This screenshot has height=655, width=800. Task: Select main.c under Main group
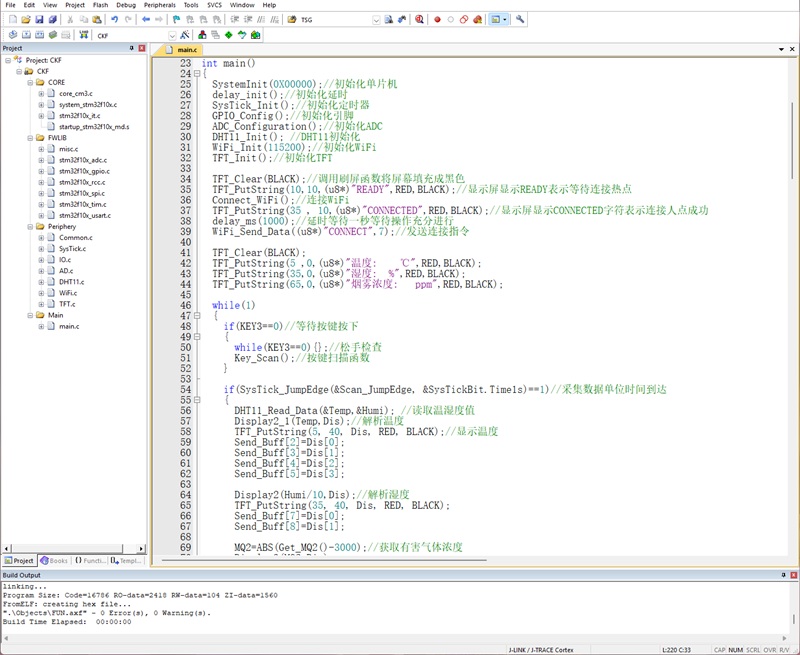(69, 326)
